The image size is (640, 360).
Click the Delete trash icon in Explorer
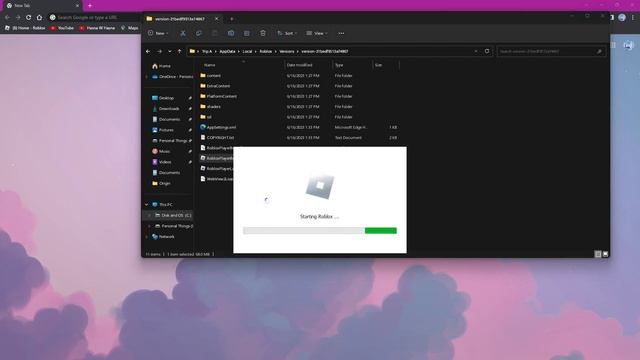263,33
